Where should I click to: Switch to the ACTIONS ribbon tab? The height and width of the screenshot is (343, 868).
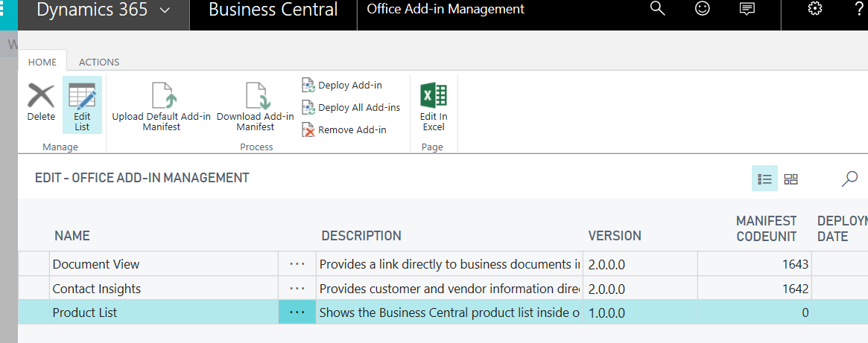[99, 62]
